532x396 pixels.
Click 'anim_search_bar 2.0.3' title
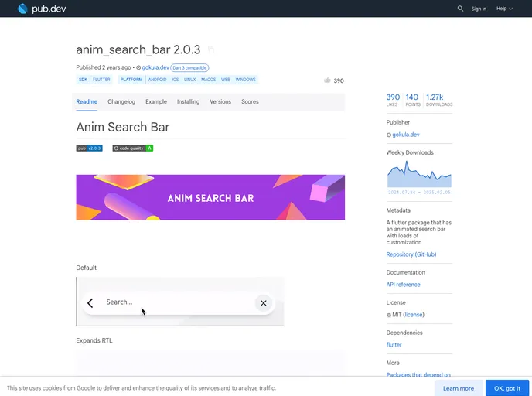click(x=138, y=49)
